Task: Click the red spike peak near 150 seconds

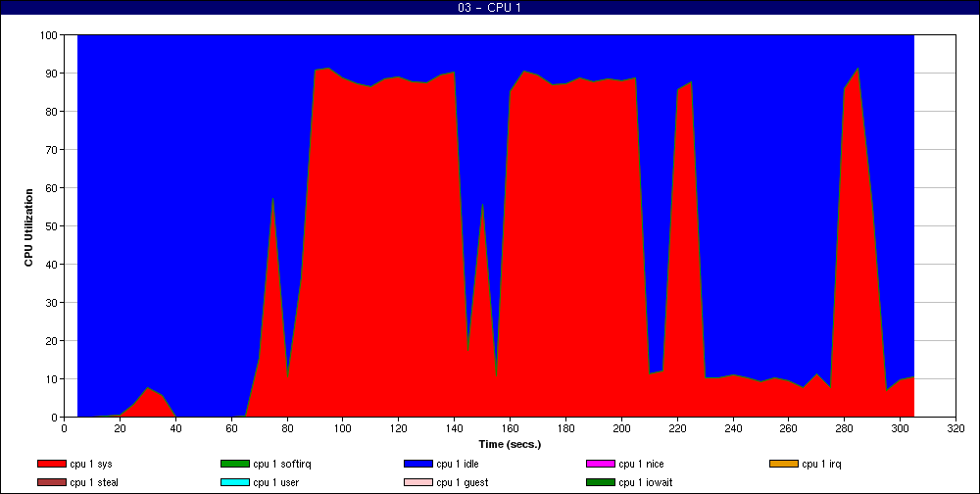Action: pos(482,205)
